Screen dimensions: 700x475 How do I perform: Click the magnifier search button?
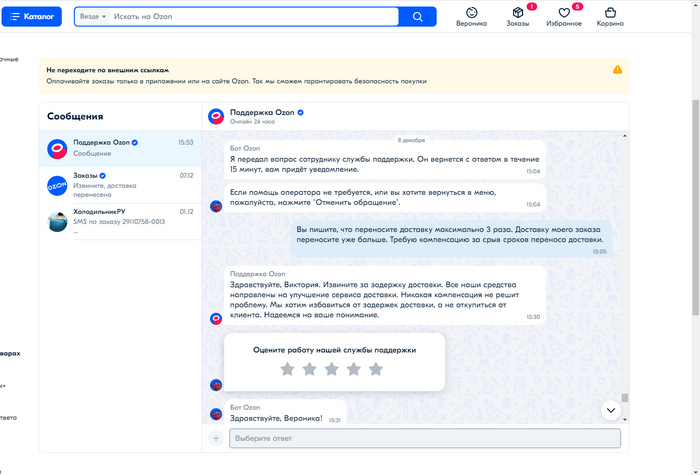pyautogui.click(x=417, y=17)
